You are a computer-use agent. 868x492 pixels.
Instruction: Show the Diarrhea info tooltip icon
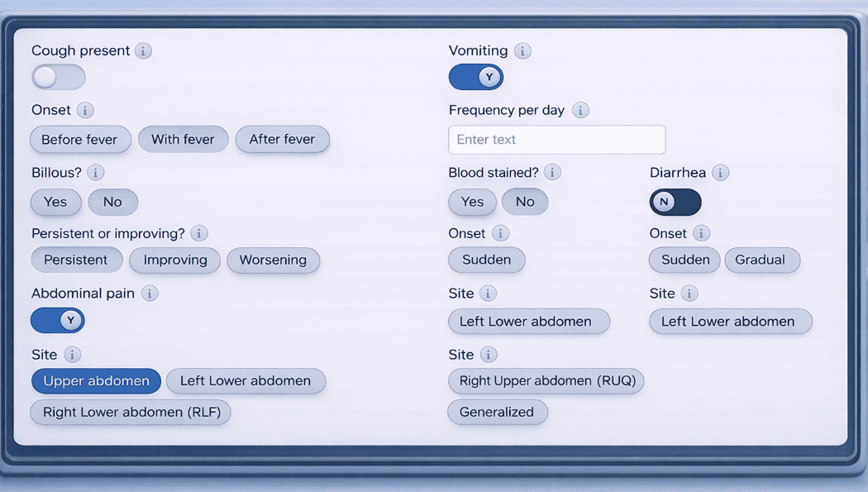click(721, 173)
